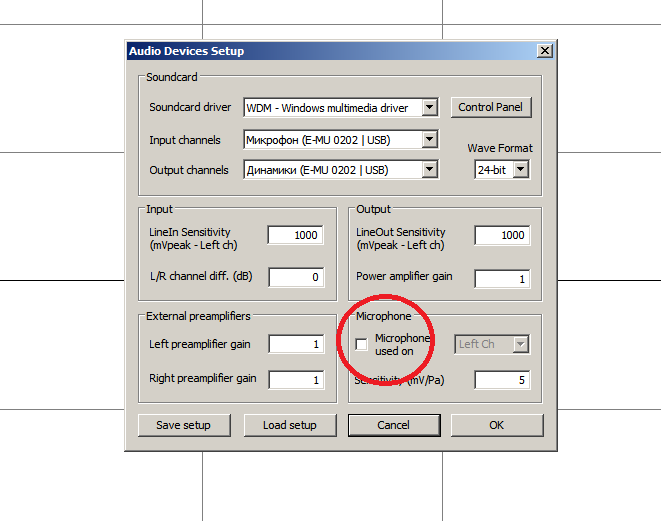Open the soundcard Control Panel
661x521 pixels.
point(491,107)
